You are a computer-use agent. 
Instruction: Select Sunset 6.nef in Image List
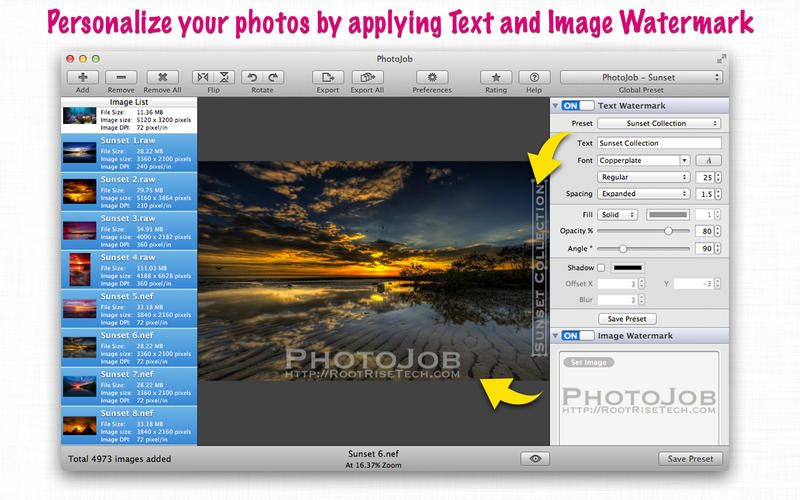point(129,347)
